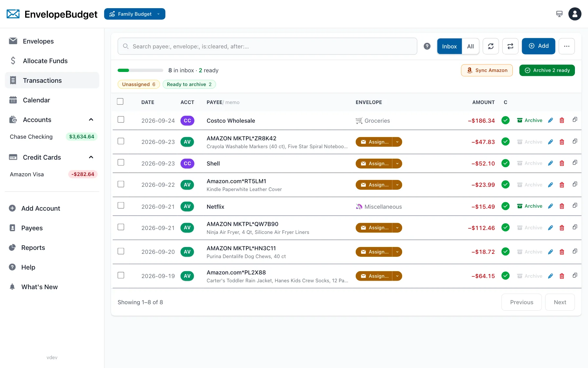The height and width of the screenshot is (368, 588).
Task: Delete the AMAZON MKTPL*HN3C11 transaction
Action: coord(562,252)
